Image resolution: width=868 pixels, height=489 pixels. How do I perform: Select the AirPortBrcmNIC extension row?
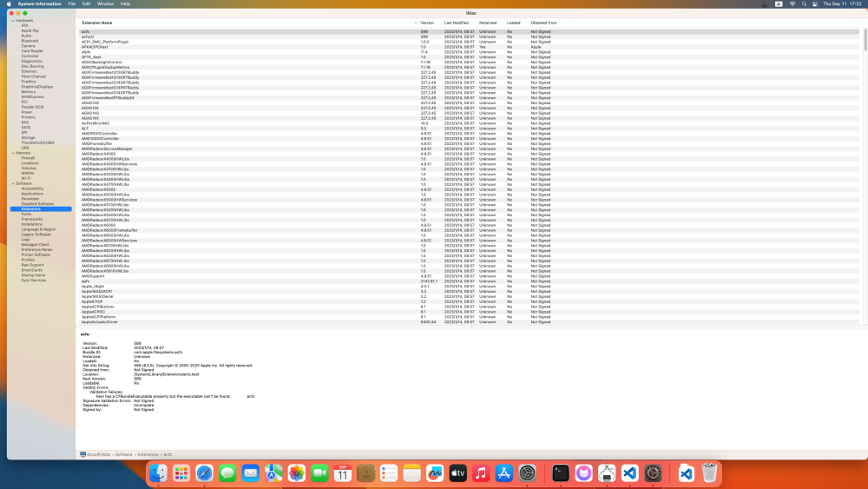470,123
